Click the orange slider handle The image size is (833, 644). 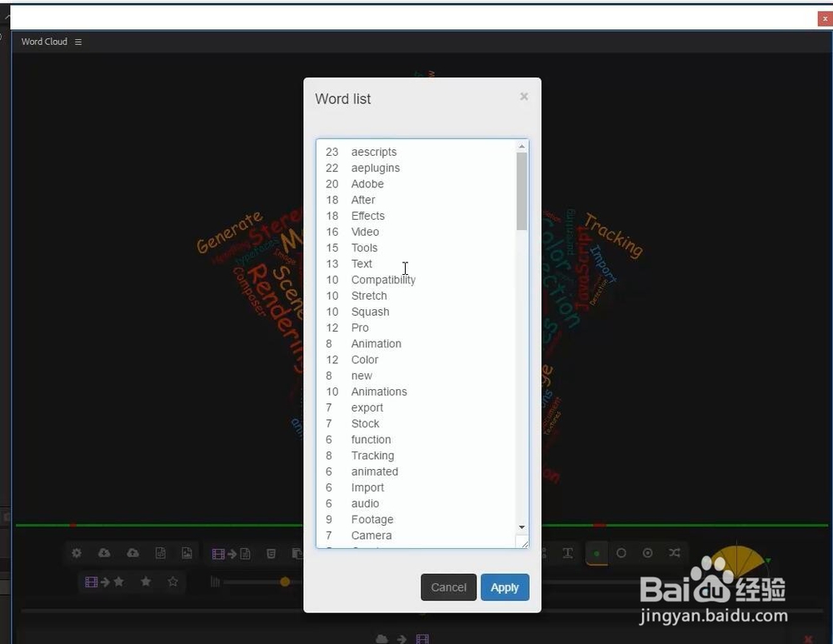coord(285,582)
